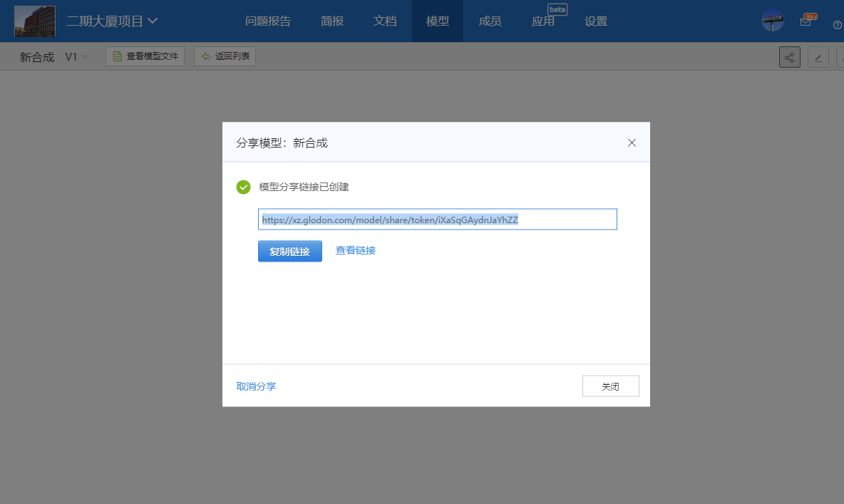Viewport: 844px width, 504px height.
Task: Open the mail notifications icon with 99+ badge
Action: tap(806, 21)
